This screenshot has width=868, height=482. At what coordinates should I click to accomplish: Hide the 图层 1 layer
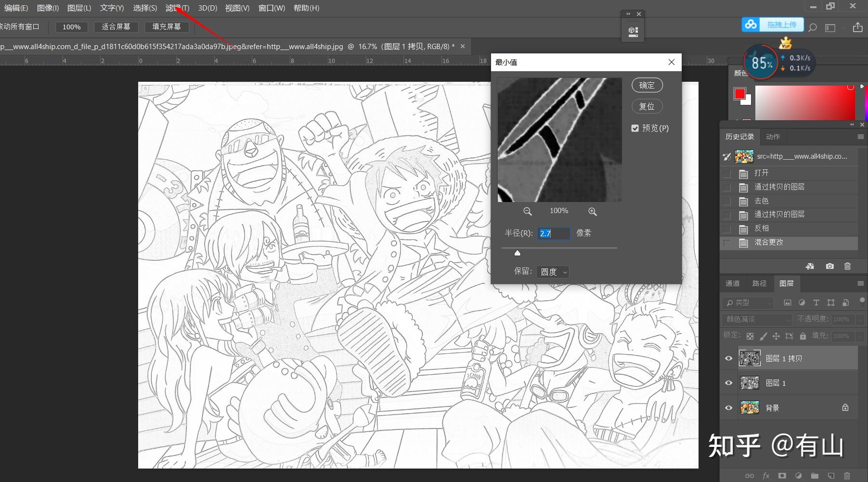pyautogui.click(x=728, y=383)
